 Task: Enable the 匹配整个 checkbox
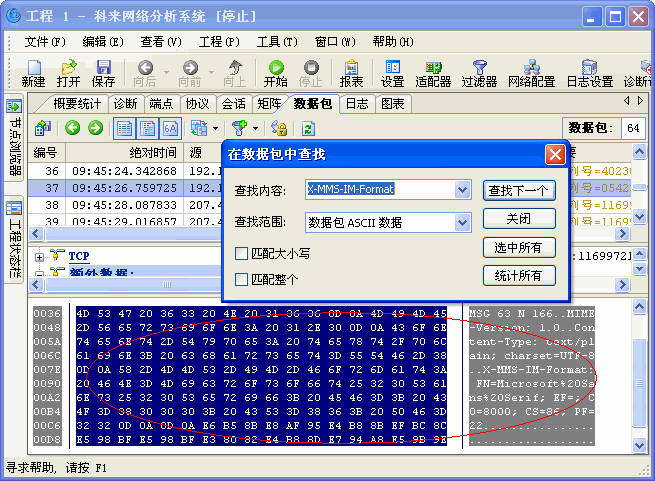pos(241,279)
